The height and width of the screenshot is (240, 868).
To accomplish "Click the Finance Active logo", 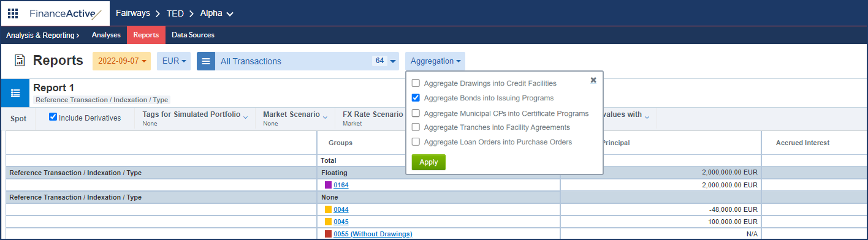I will click(66, 13).
